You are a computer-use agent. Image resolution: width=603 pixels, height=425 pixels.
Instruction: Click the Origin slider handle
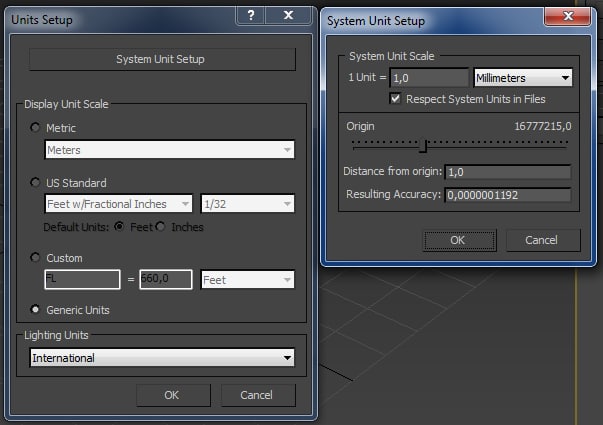(x=424, y=146)
